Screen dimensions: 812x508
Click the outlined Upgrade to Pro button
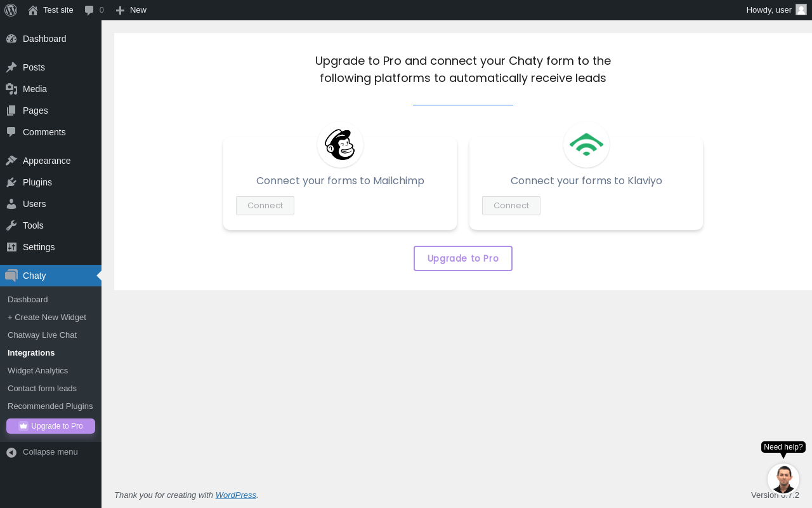tap(463, 258)
